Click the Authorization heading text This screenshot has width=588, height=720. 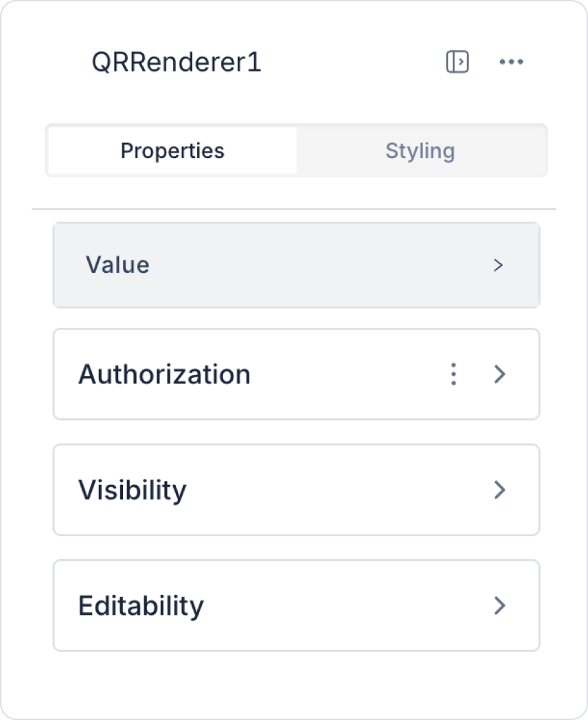164,374
